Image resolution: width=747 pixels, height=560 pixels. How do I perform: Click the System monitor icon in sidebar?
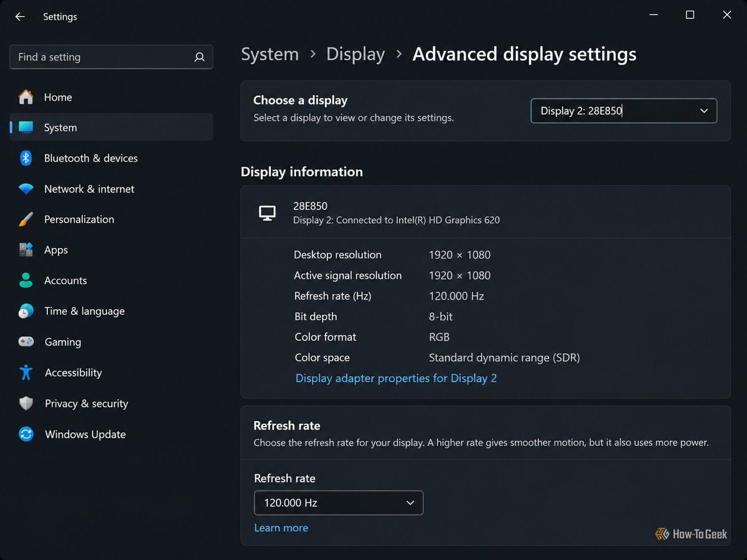click(x=26, y=128)
